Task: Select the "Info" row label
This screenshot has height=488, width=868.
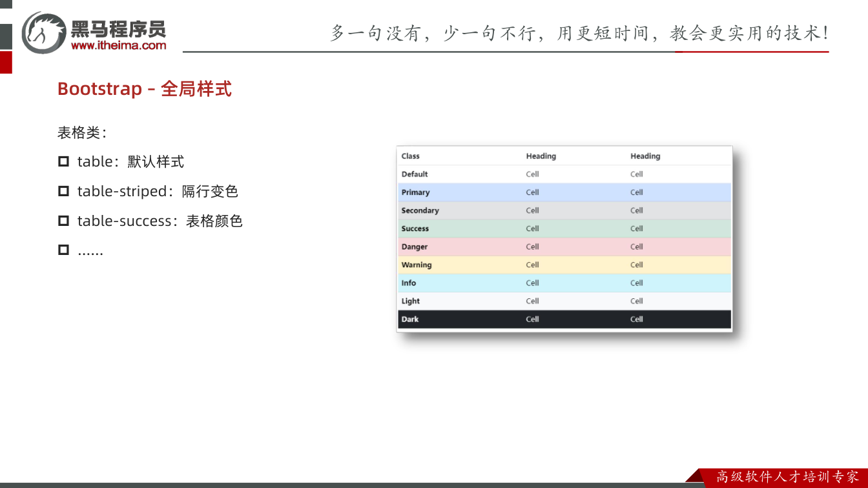Action: click(409, 283)
